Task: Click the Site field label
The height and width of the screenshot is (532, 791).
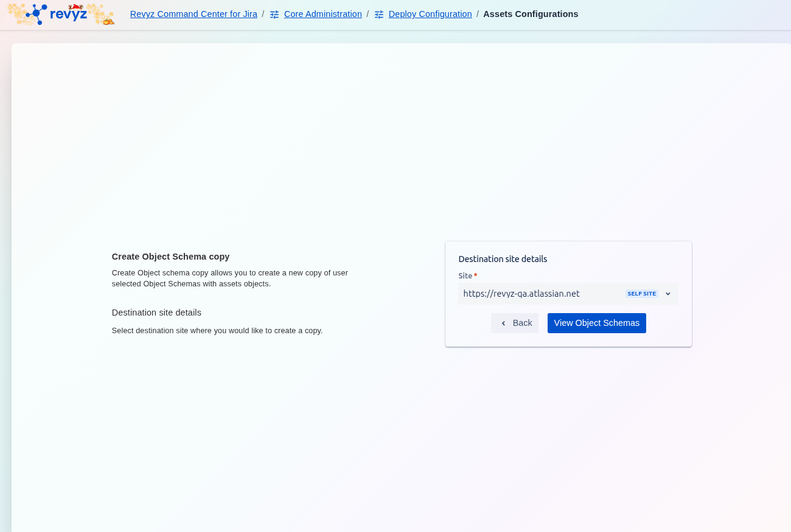Action: click(465, 275)
